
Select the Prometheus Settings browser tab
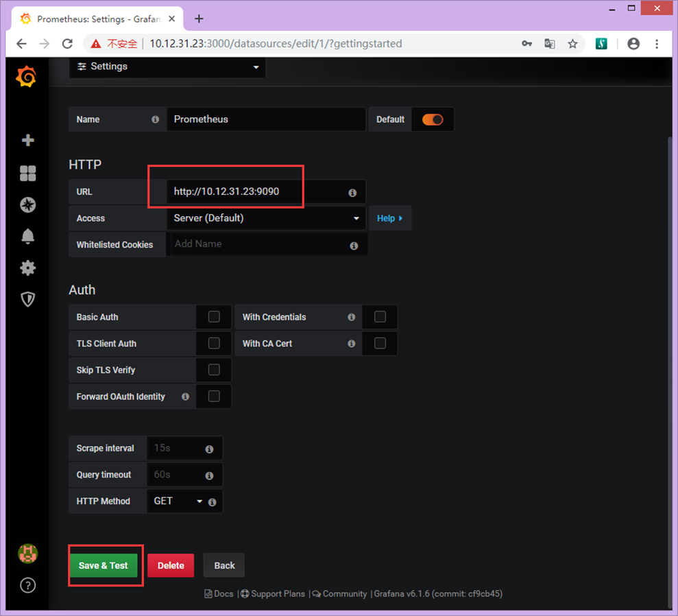(x=99, y=19)
